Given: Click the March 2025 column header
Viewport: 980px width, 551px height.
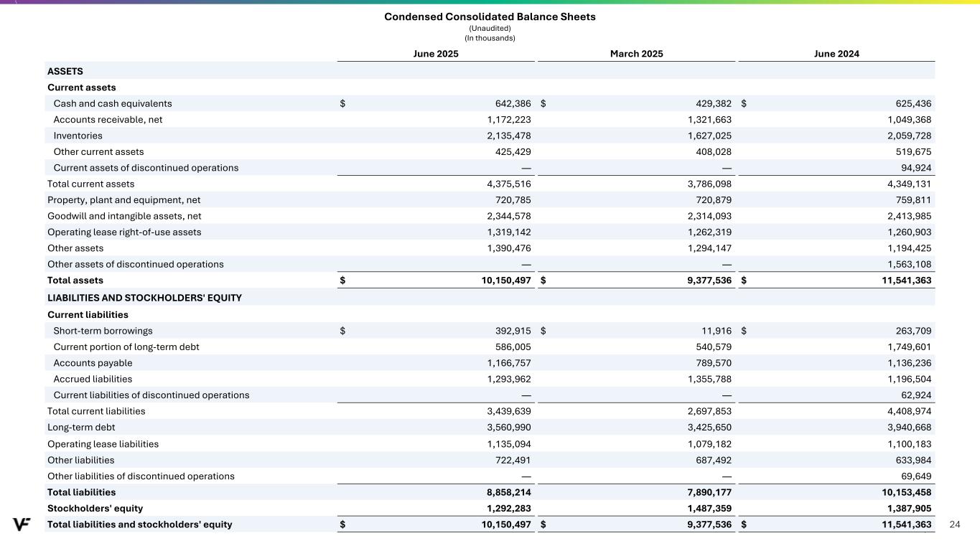Looking at the screenshot, I should [x=637, y=54].
